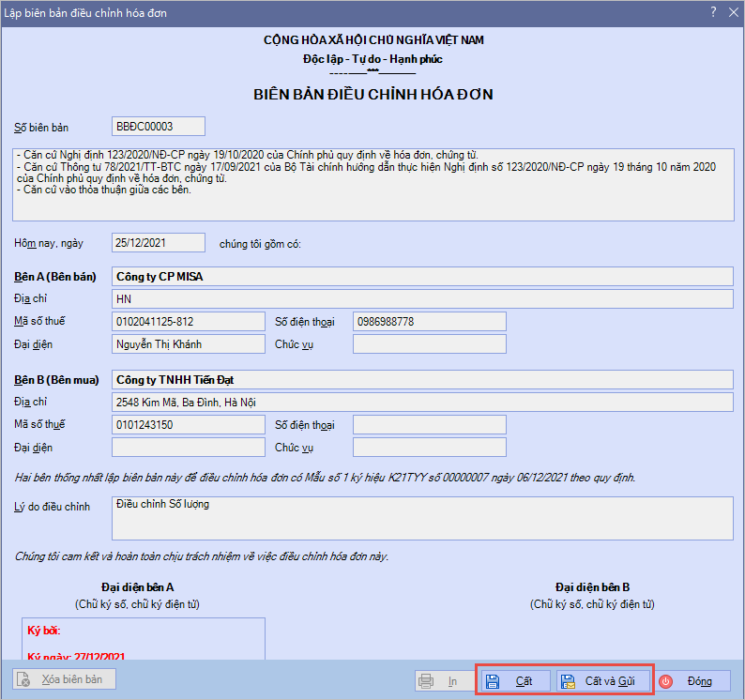Edit the Số biên bản field
The width and height of the screenshot is (745, 700).
tap(158, 127)
